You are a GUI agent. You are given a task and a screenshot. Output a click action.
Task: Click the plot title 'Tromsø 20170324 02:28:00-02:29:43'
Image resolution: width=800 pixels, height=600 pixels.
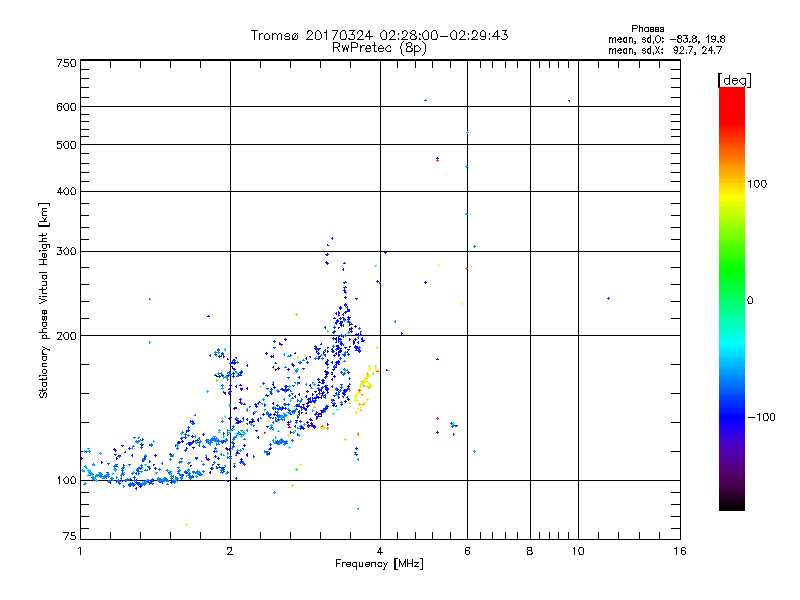coord(379,35)
